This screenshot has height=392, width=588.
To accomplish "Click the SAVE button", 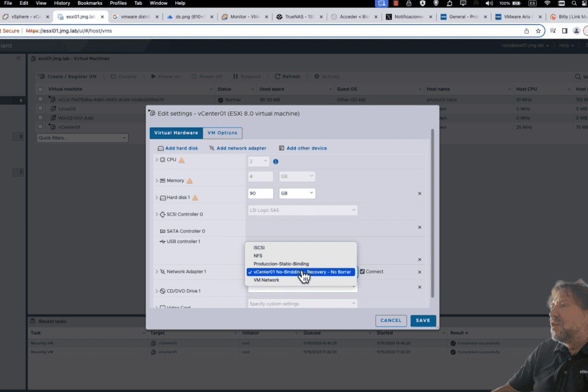I will (x=423, y=320).
